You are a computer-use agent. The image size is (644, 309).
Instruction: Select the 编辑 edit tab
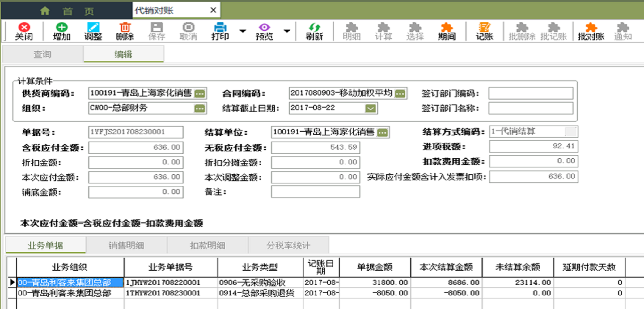pyautogui.click(x=123, y=54)
